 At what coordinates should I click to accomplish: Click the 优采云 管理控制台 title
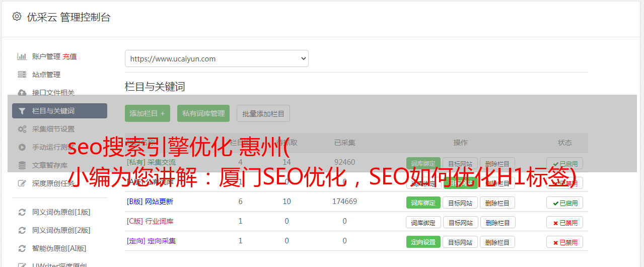click(x=68, y=17)
